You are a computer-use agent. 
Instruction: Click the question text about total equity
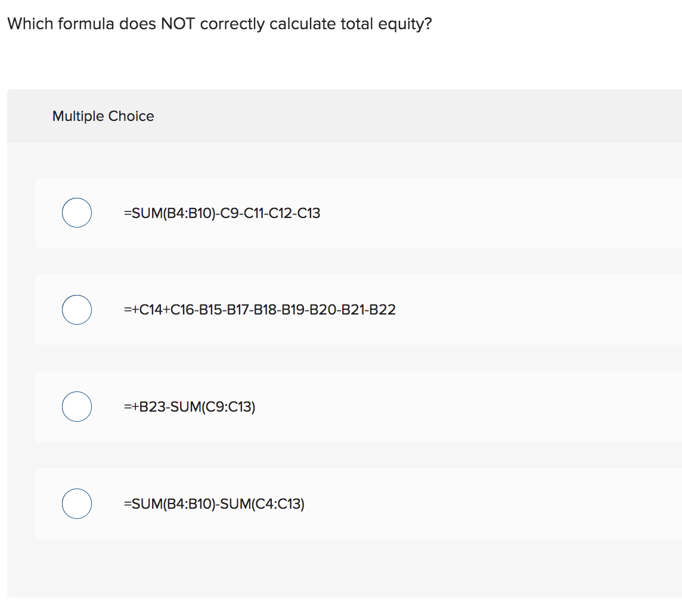coord(219,24)
